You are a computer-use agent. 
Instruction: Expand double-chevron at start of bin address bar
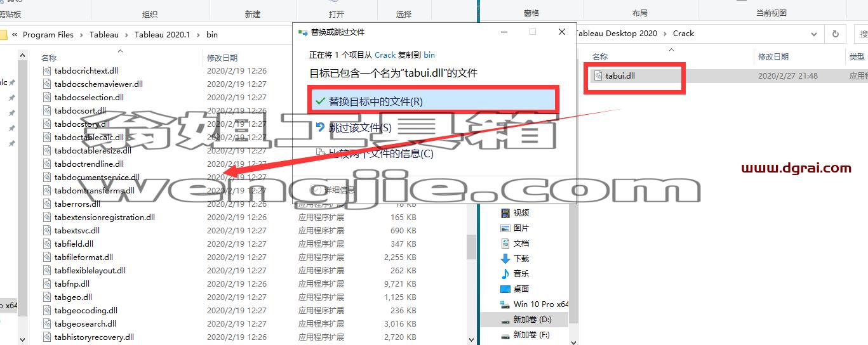tap(15, 35)
